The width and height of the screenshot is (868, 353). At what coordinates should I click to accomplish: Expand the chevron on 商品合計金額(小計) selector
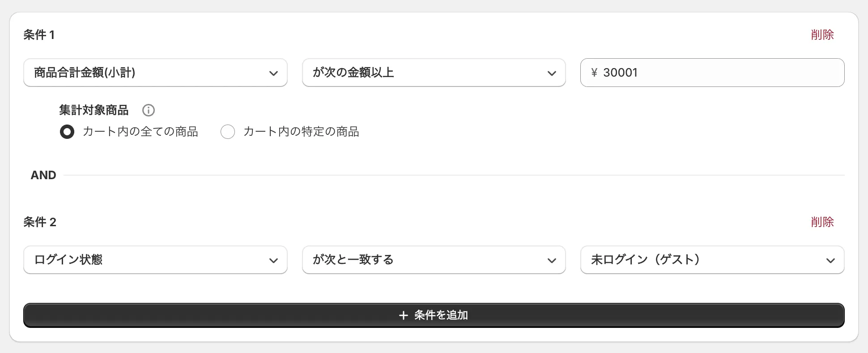(x=275, y=73)
